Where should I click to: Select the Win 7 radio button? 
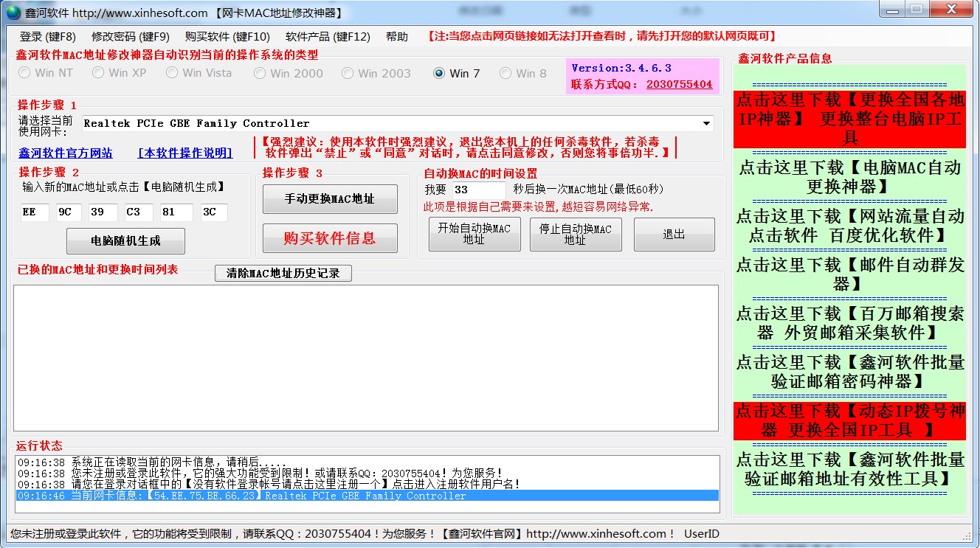click(457, 73)
